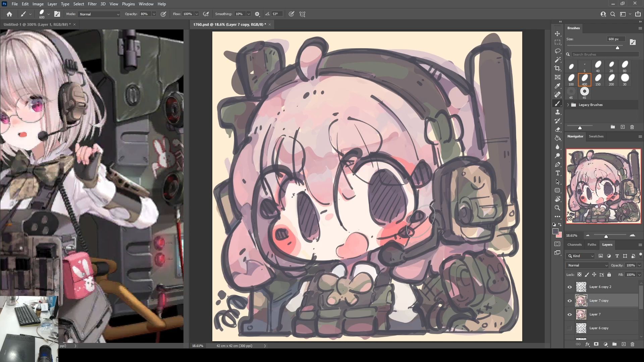Open the layer blend mode dropdown
The width and height of the screenshot is (644, 362).
tap(587, 265)
